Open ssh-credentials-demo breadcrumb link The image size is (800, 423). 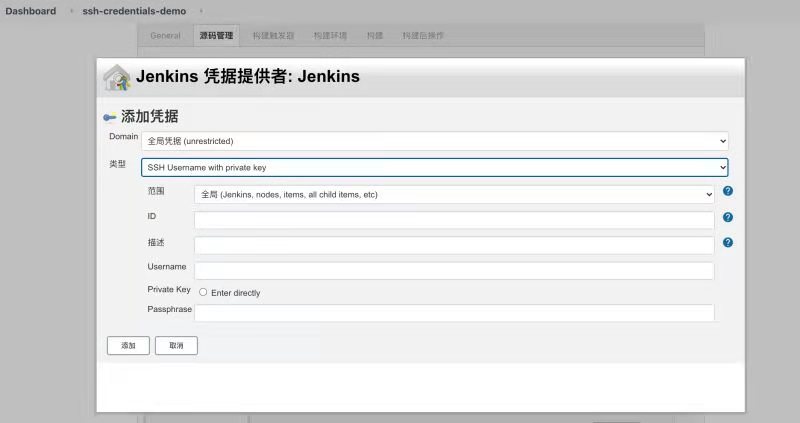(x=134, y=11)
